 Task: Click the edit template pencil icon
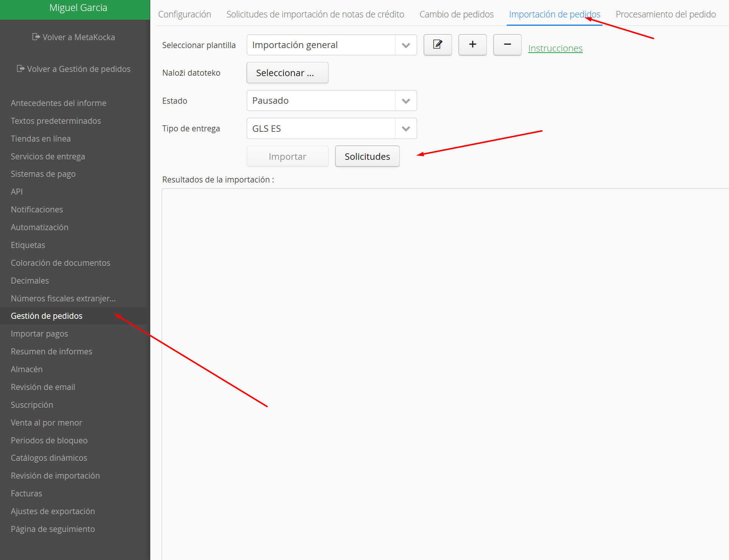coord(438,45)
